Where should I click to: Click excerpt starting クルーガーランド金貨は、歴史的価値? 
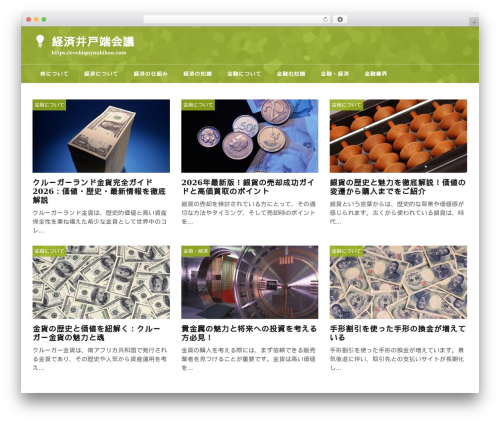(x=100, y=222)
